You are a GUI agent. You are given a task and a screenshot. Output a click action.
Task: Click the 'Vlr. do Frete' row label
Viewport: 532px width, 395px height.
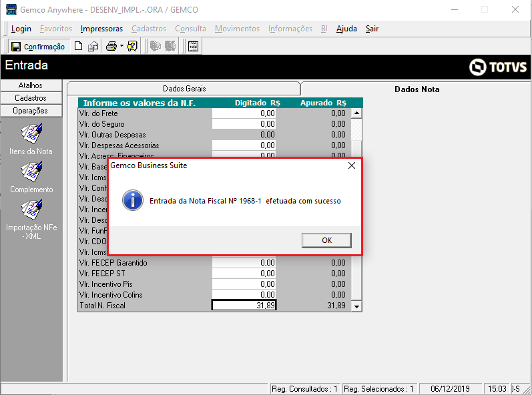[x=98, y=113]
